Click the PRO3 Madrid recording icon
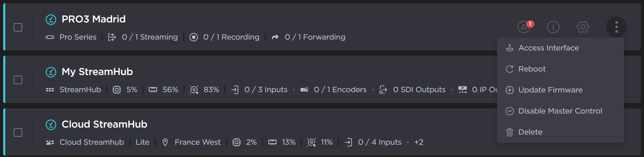The image size is (644, 157). click(x=194, y=37)
